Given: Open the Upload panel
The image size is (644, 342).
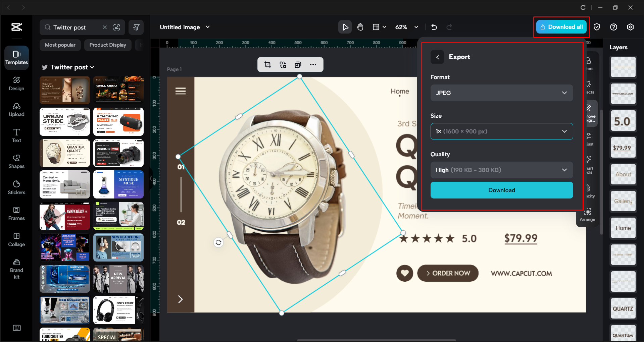Looking at the screenshot, I should tap(16, 110).
